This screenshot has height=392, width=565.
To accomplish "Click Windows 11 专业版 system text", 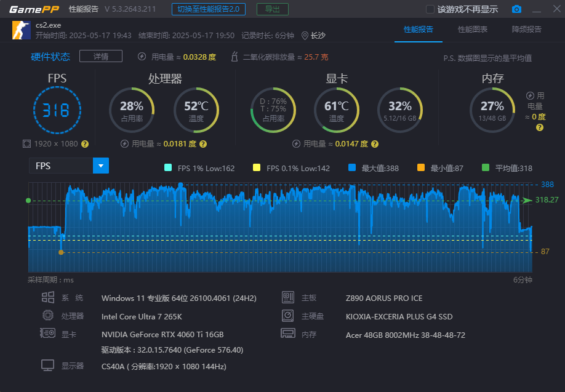I will click(179, 298).
